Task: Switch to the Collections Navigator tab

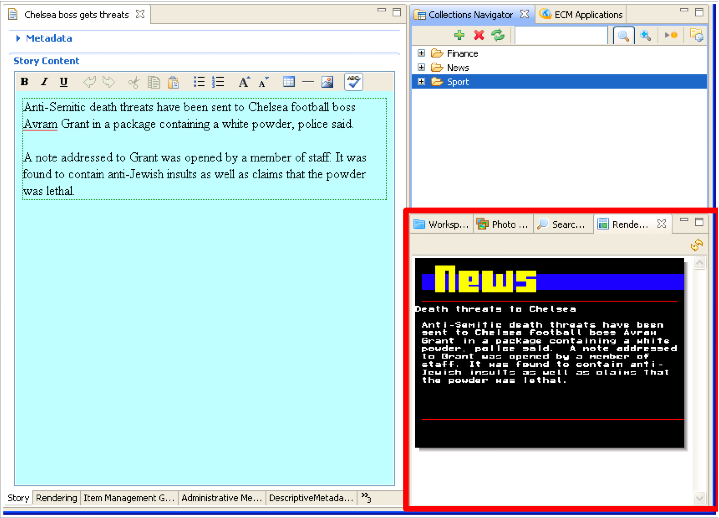Action: (x=470, y=15)
